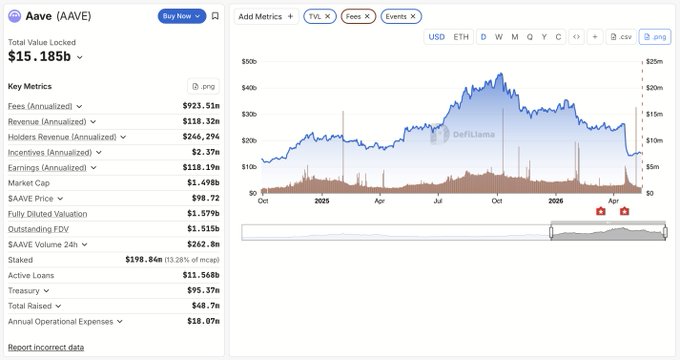The image size is (680, 360).
Task: Expand Holders Revenue (Annualized) row
Action: (123, 137)
